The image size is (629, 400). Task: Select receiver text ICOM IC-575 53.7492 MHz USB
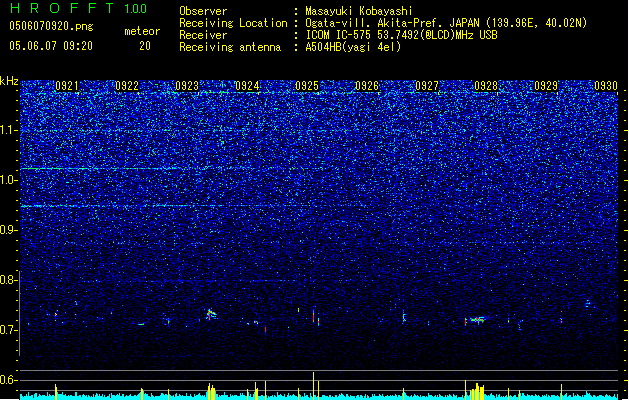(x=401, y=35)
